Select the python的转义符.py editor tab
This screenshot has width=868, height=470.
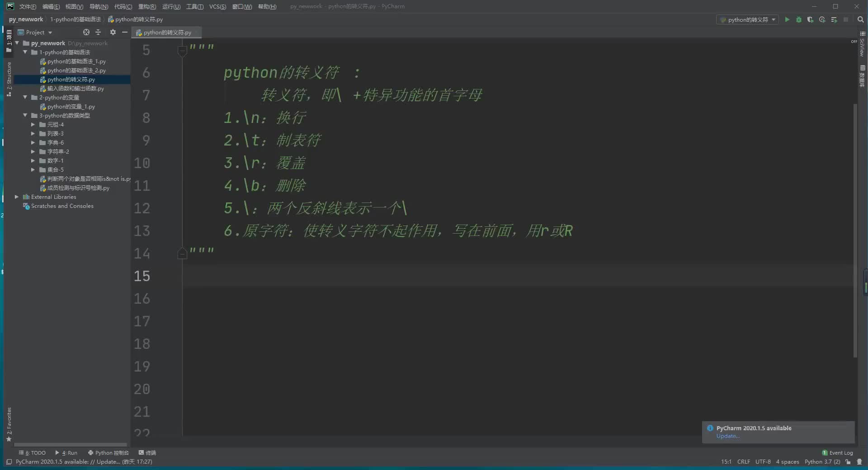pos(167,33)
